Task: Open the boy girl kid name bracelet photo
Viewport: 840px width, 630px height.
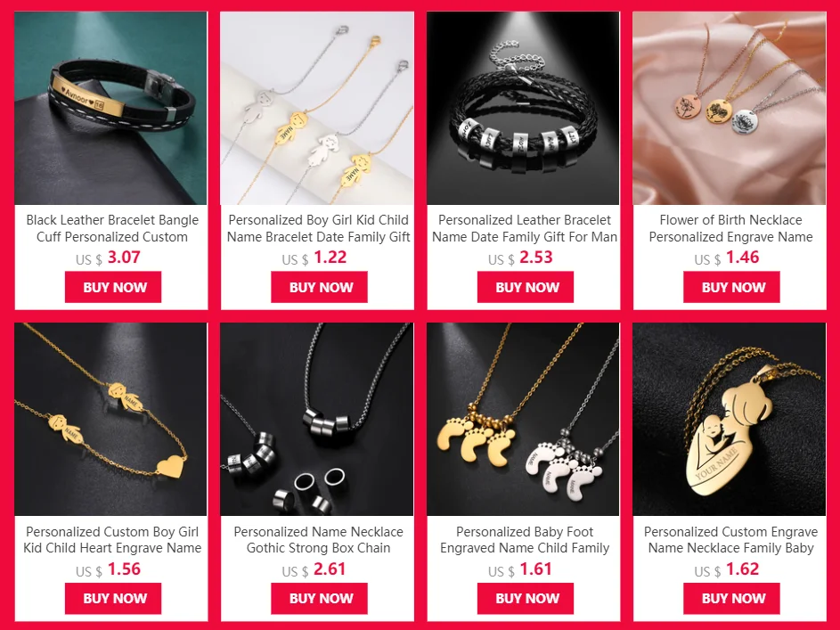Action: pos(317,108)
